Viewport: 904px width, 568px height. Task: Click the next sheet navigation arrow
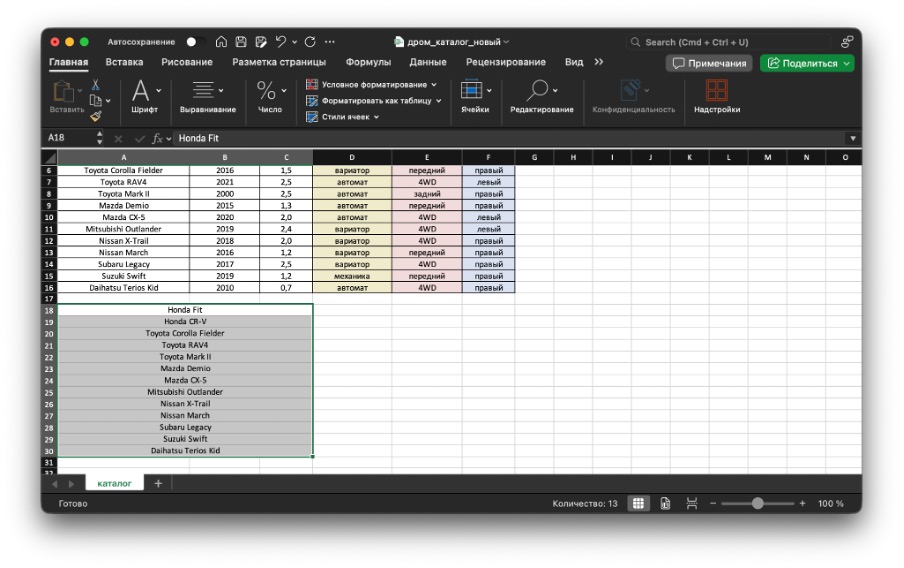pos(71,484)
